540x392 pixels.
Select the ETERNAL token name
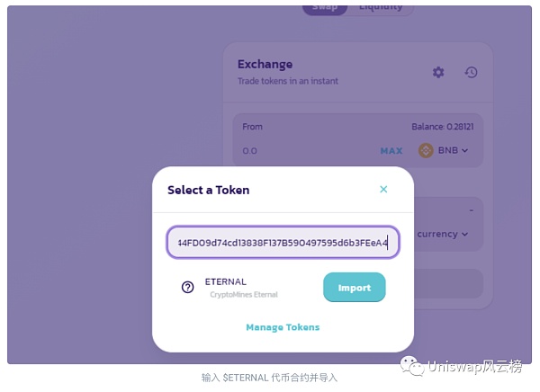point(225,281)
